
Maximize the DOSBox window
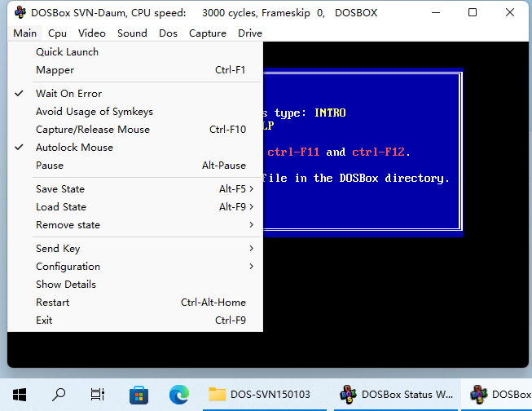pyautogui.click(x=473, y=12)
